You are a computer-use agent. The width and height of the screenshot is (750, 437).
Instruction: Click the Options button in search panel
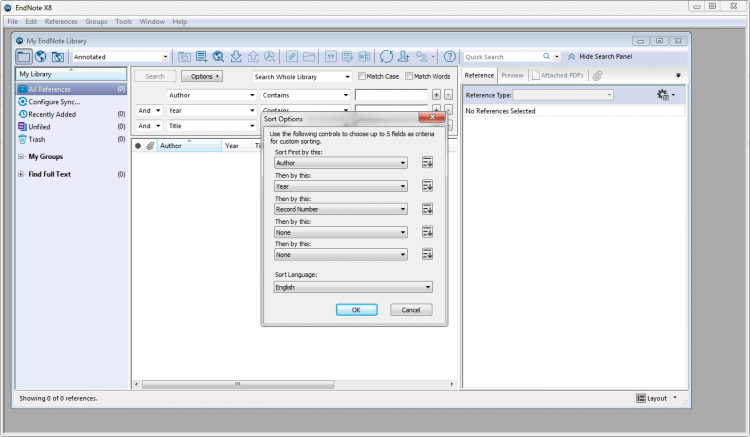click(202, 76)
